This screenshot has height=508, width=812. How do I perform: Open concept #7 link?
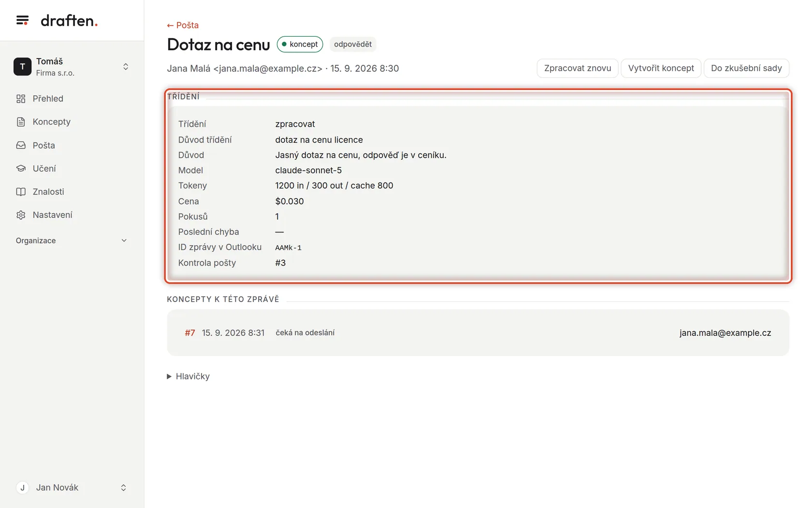(190, 333)
